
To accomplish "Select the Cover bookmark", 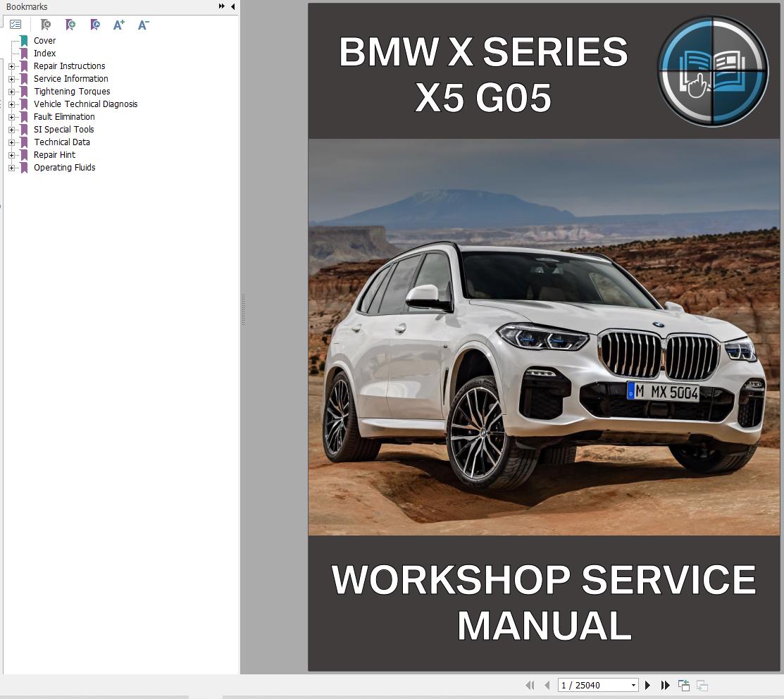I will click(44, 40).
